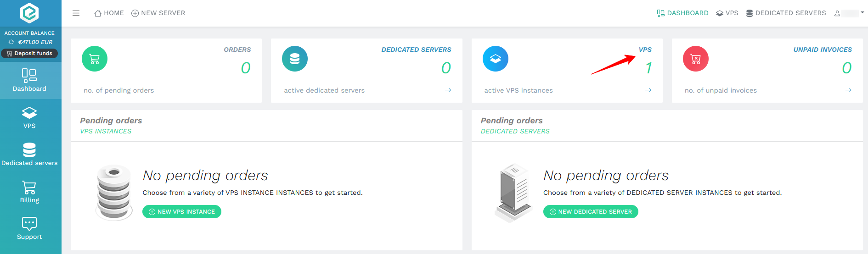Click the stacked disks VPS illustration
This screenshot has height=254, width=868.
tap(114, 193)
